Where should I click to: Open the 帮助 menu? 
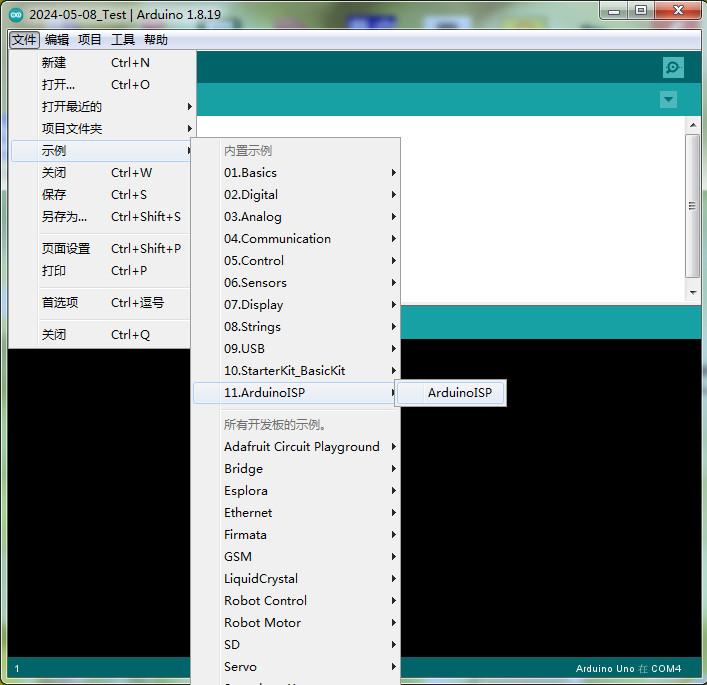[156, 40]
